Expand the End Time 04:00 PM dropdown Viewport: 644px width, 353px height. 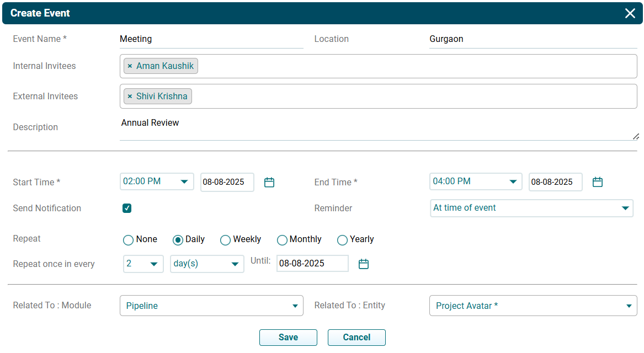tap(475, 181)
